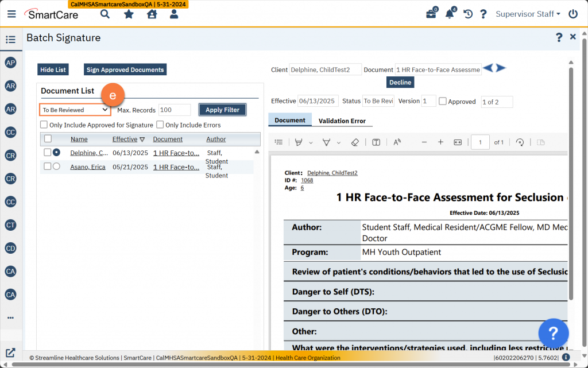
Task: Go to next document with the right arrow
Action: click(x=501, y=68)
